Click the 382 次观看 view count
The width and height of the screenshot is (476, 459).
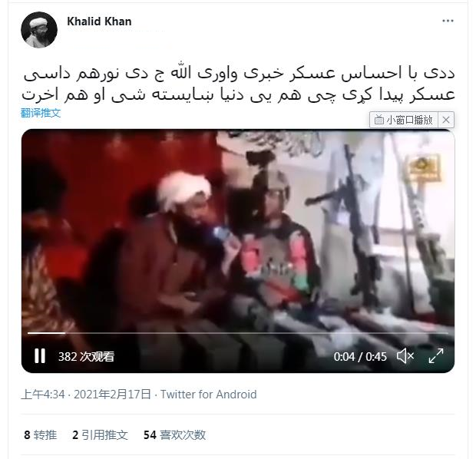[86, 356]
